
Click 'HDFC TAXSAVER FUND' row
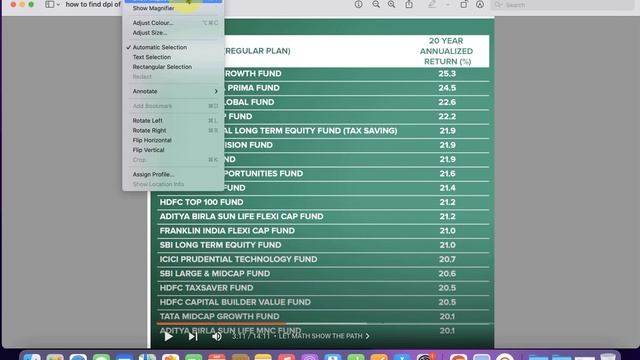[x=323, y=288]
